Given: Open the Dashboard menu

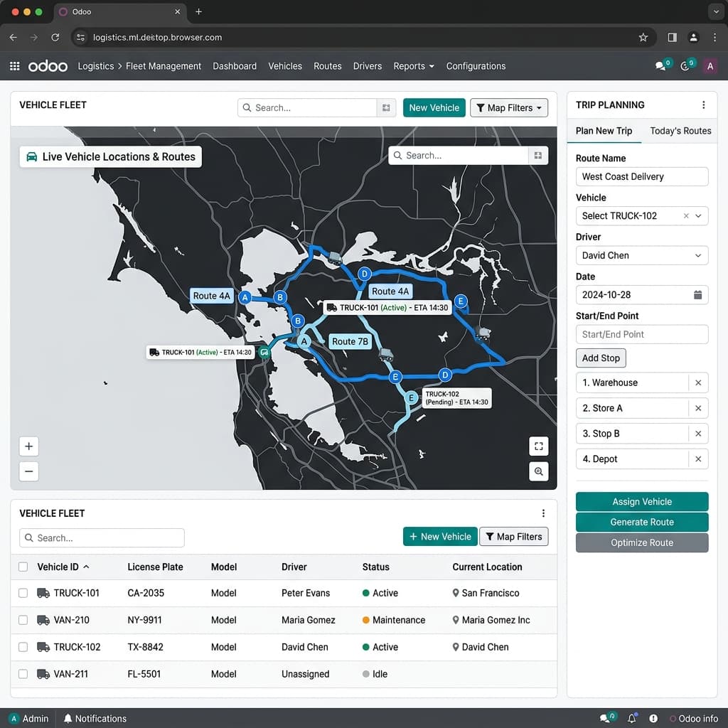Looking at the screenshot, I should tap(235, 66).
